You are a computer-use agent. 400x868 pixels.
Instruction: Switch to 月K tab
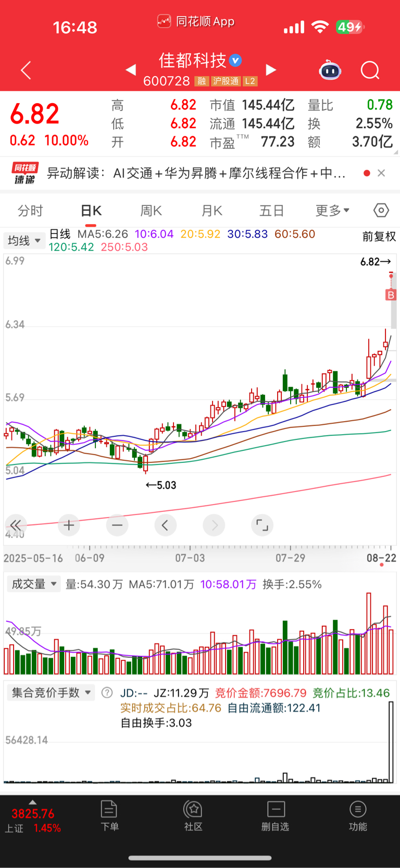(211, 211)
